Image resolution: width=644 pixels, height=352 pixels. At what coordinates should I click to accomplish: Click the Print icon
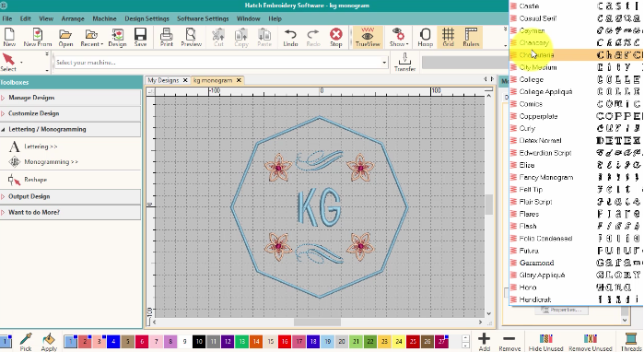(x=167, y=37)
